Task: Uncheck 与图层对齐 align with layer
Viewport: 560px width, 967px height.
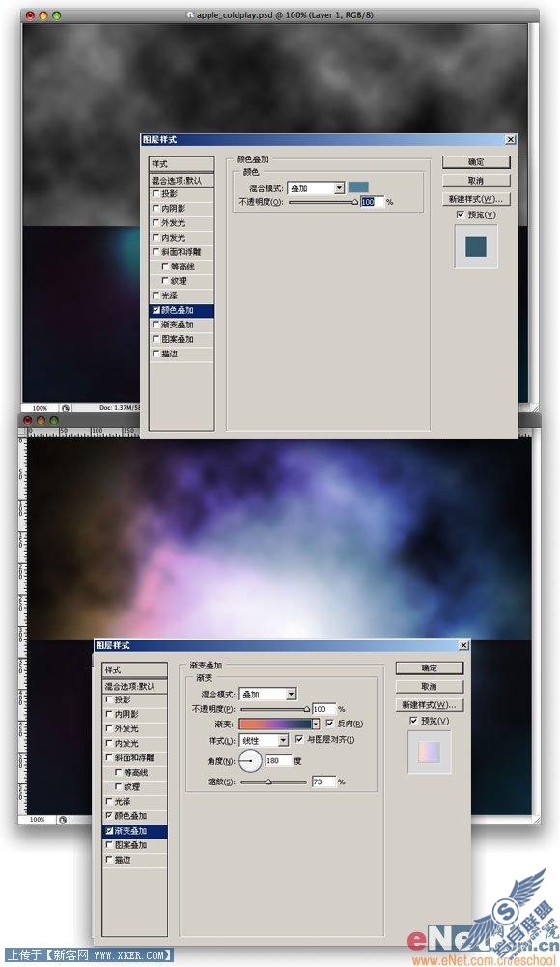Action: (x=299, y=739)
